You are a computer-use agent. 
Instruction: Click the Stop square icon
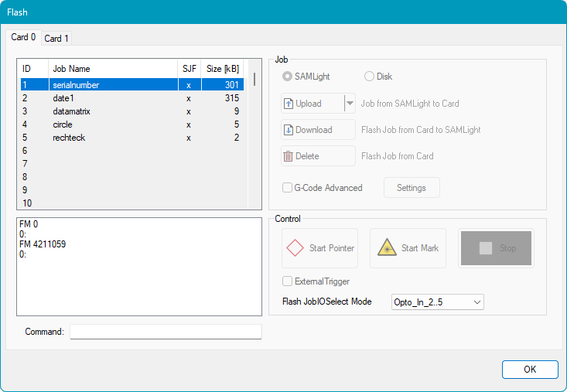(486, 248)
